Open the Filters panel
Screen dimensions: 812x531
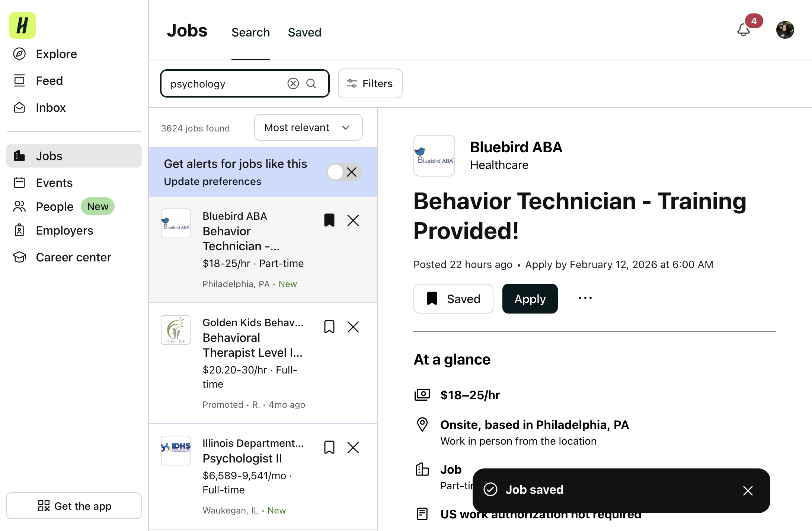(x=370, y=83)
